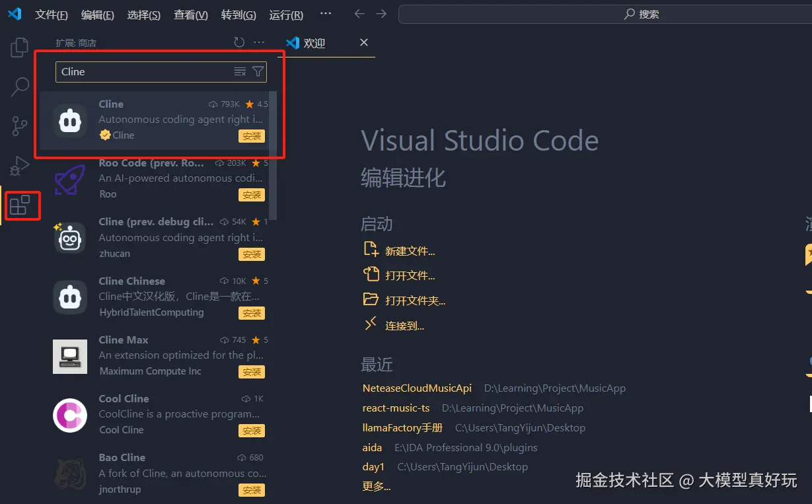Switch to the 欢迎 tab
Screen dimensions: 812x504
(x=314, y=43)
